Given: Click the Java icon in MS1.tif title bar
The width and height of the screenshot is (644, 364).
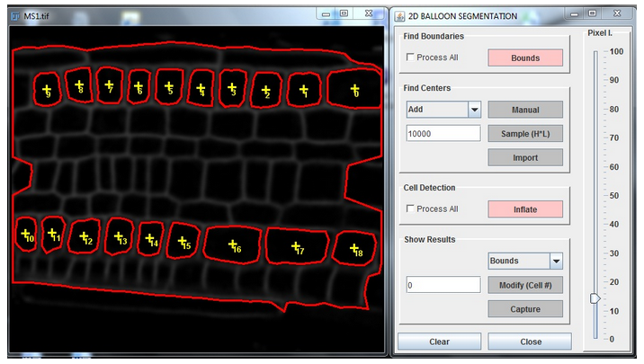Looking at the screenshot, I should 15,14.
